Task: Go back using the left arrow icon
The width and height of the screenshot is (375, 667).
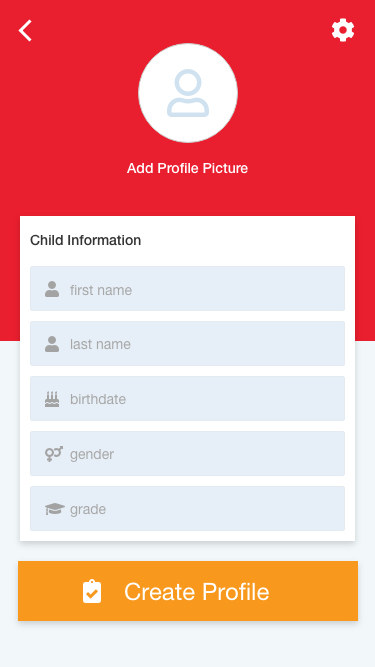Action: click(25, 31)
